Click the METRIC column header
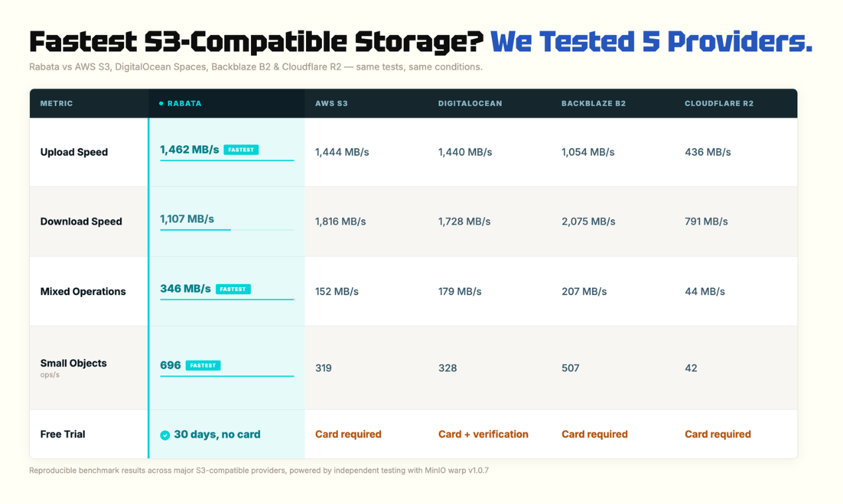The image size is (843, 504). coord(56,103)
